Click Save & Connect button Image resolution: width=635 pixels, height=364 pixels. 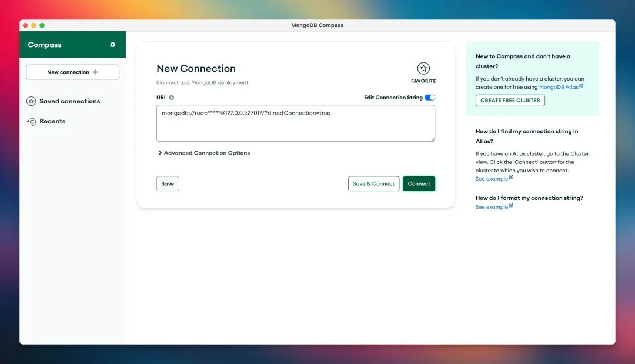[x=373, y=184]
